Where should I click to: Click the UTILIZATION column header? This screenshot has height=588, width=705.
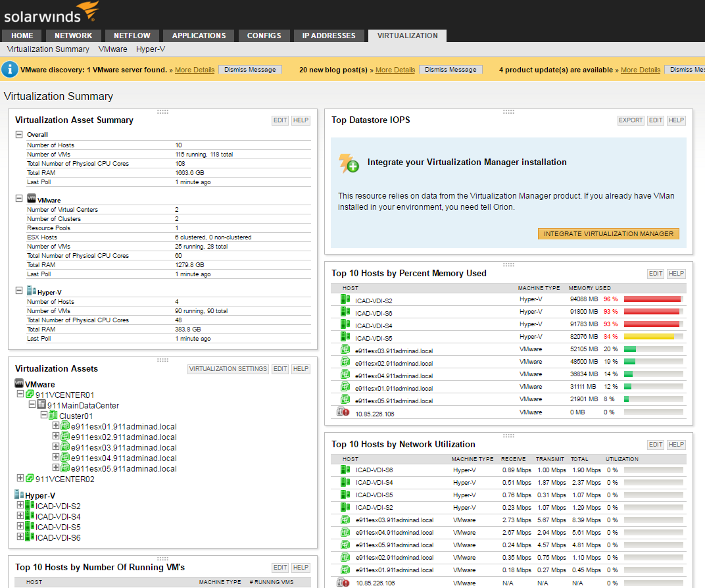(622, 459)
